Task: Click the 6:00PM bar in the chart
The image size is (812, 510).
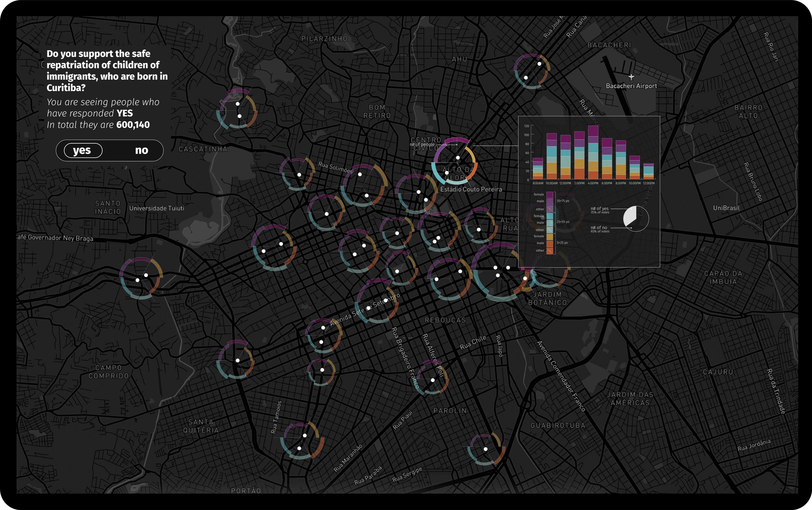Action: tap(607, 159)
